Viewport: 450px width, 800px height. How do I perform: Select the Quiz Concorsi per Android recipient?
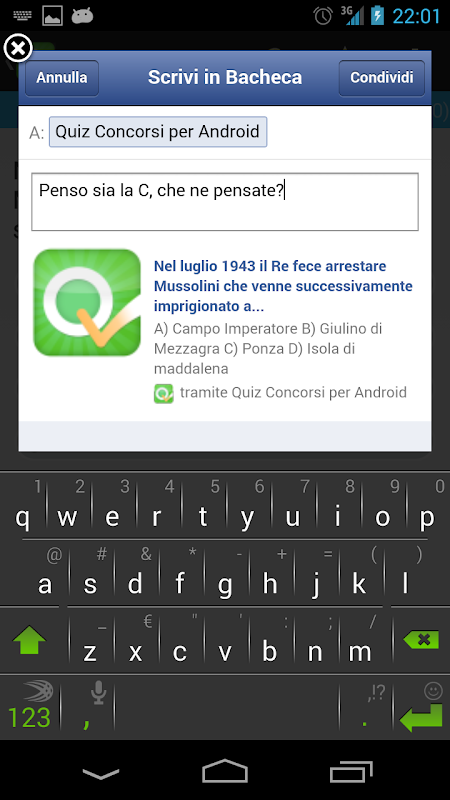[x=158, y=132]
